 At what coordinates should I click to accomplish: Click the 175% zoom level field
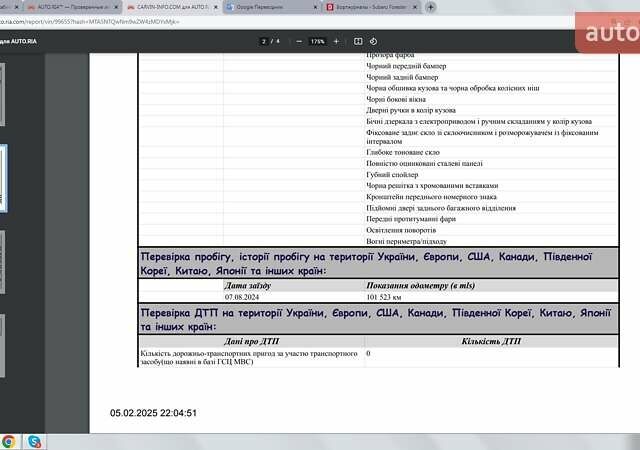point(317,41)
